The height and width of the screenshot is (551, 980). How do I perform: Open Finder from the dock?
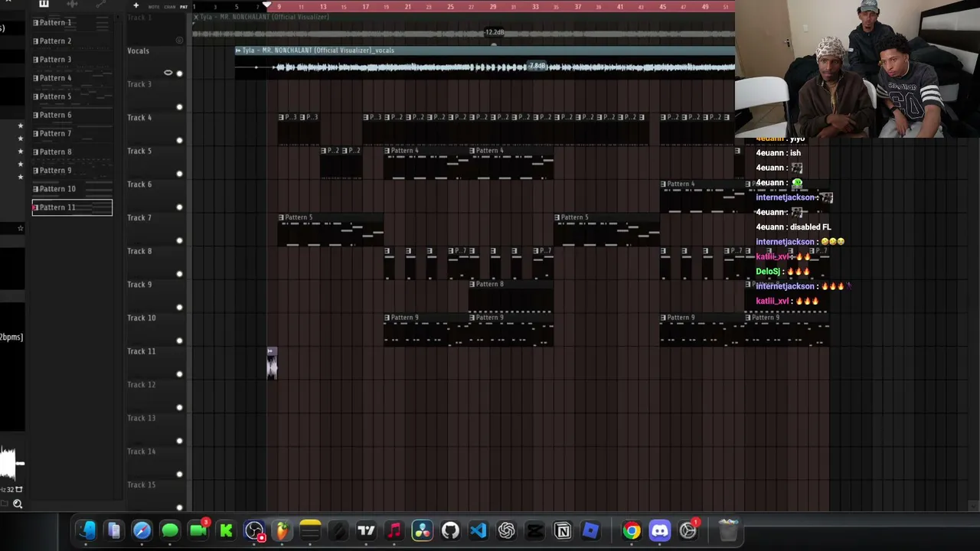point(86,530)
